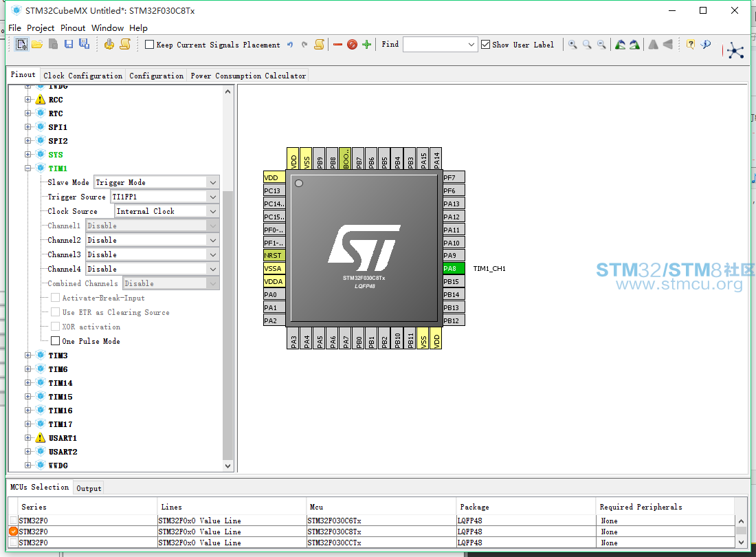Image resolution: width=756 pixels, height=557 pixels.
Task: Switch to Clock Configuration tab
Action: [83, 76]
